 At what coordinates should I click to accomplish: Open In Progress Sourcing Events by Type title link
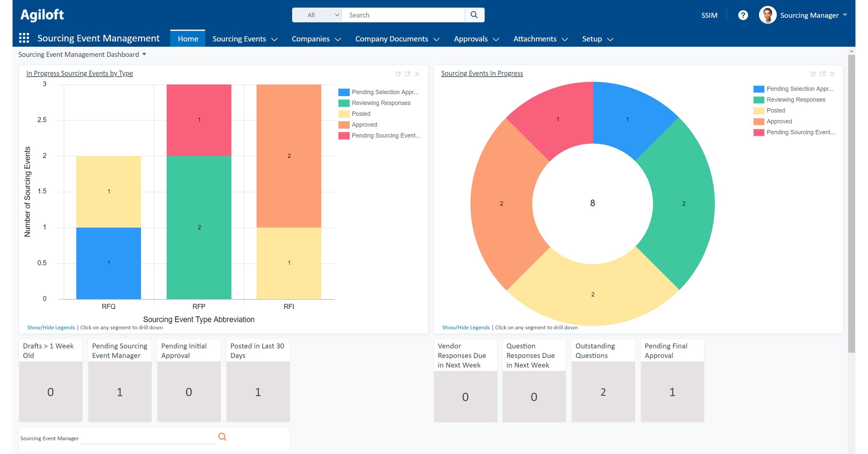pyautogui.click(x=79, y=74)
